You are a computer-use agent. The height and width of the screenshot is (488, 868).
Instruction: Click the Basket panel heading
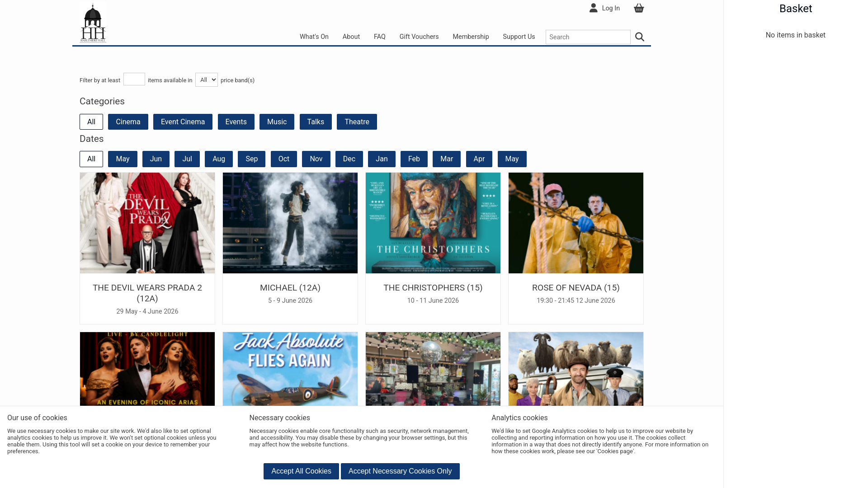[796, 9]
